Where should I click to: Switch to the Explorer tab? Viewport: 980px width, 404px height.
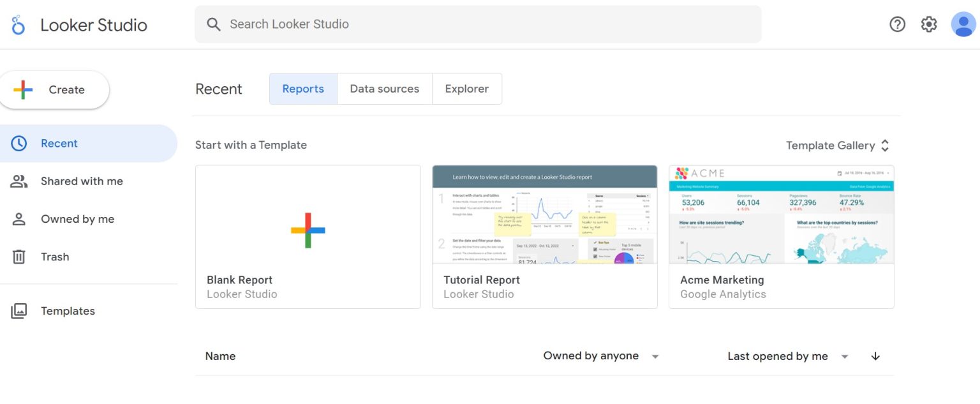pyautogui.click(x=467, y=88)
